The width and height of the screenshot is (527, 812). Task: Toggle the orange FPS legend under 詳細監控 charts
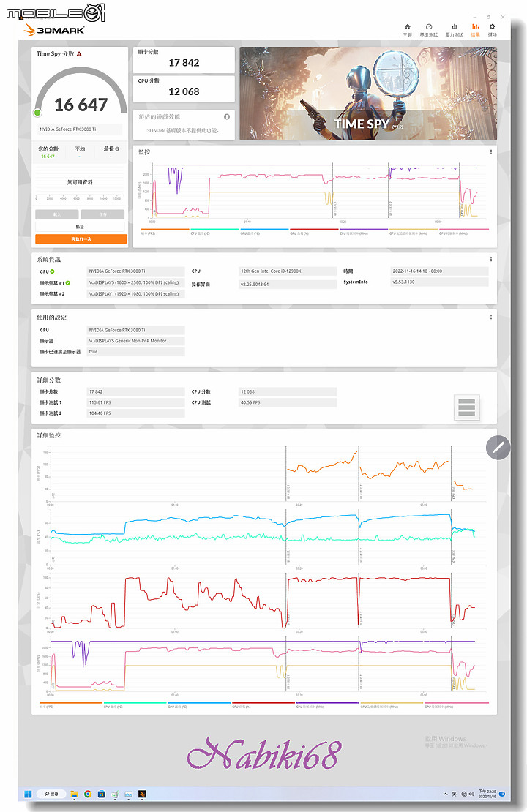[x=71, y=704]
